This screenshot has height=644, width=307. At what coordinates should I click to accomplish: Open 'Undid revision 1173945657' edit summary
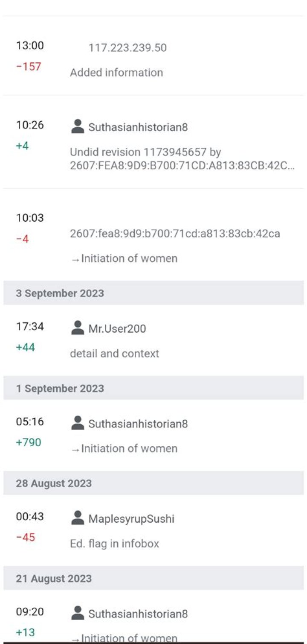click(x=182, y=159)
